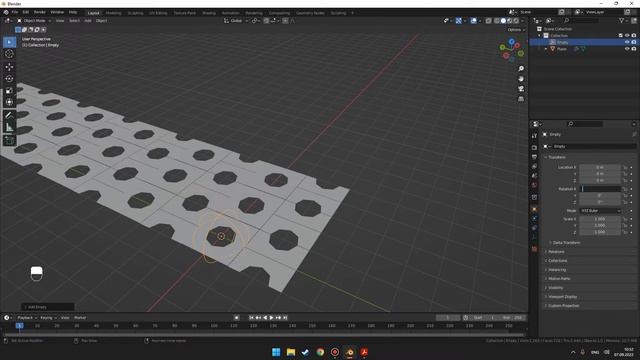Image resolution: width=640 pixels, height=360 pixels.
Task: Toggle visibility eye of Collection
Action: [x=627, y=36]
